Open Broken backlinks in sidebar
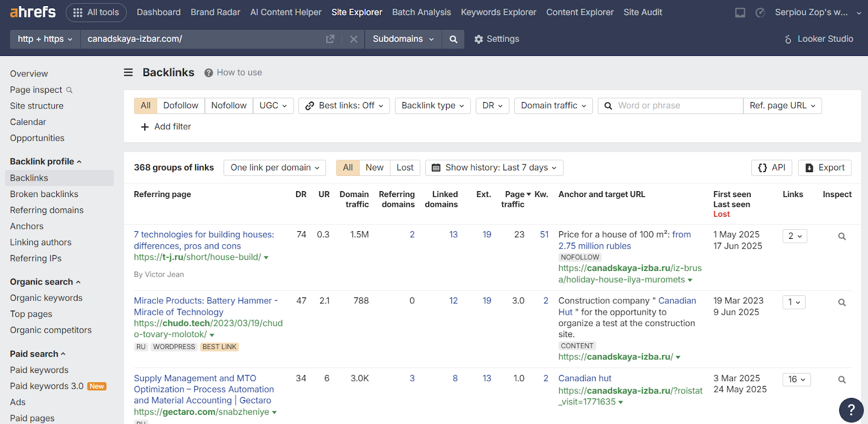The width and height of the screenshot is (868, 424). tap(44, 194)
